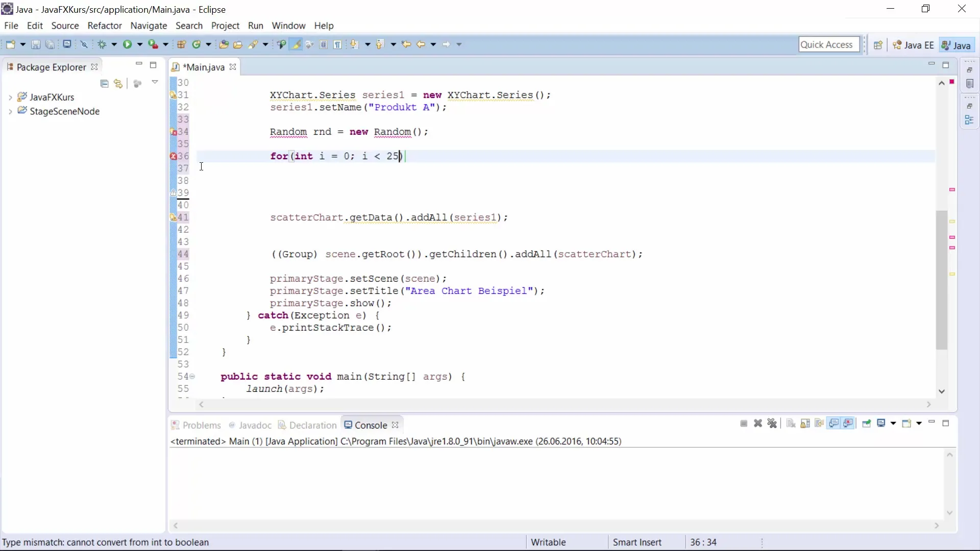This screenshot has height=551, width=980.
Task: Toggle Block Selection Mode icon
Action: [x=323, y=44]
